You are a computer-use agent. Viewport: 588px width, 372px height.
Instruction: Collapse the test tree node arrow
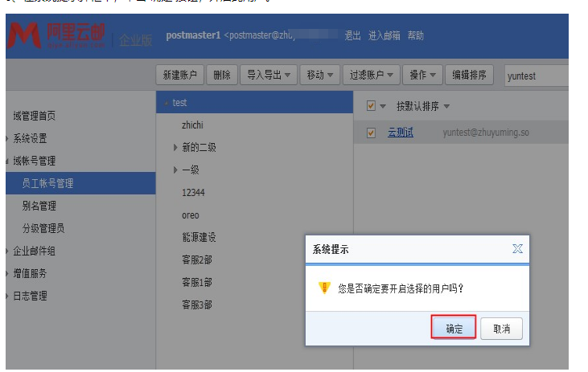[167, 103]
